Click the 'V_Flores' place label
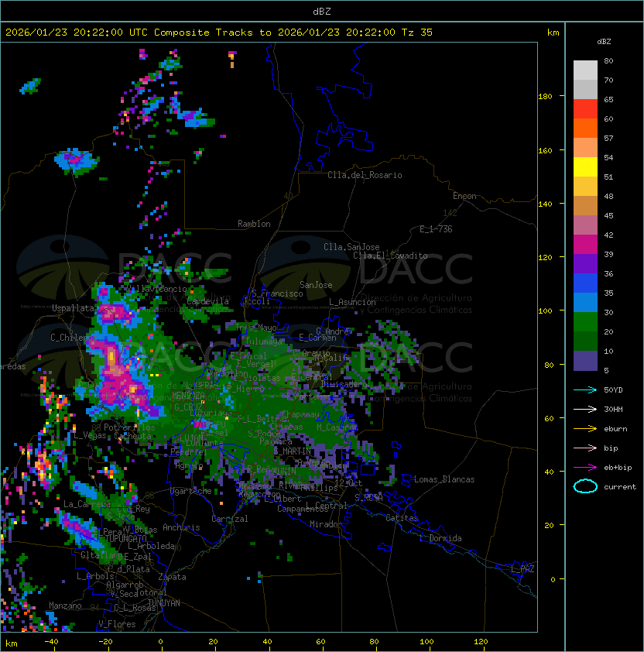 [x=117, y=624]
